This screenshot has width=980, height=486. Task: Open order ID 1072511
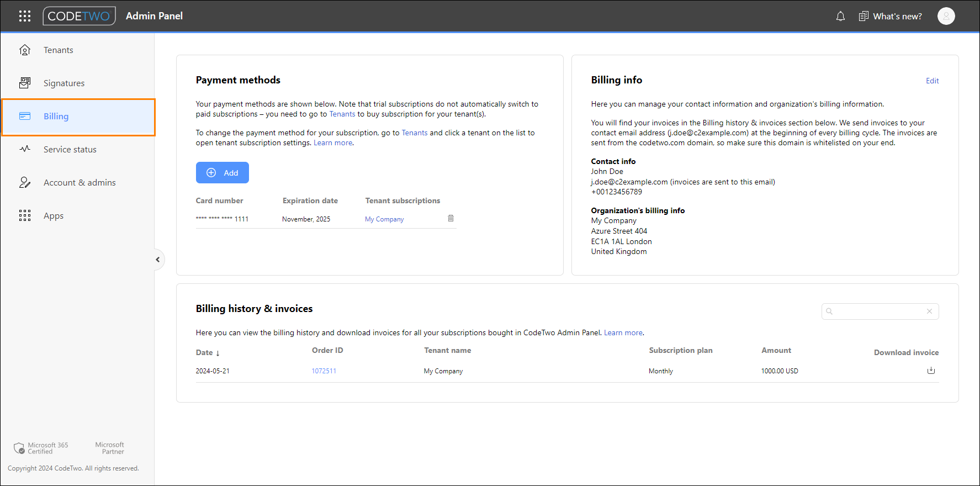coord(324,371)
